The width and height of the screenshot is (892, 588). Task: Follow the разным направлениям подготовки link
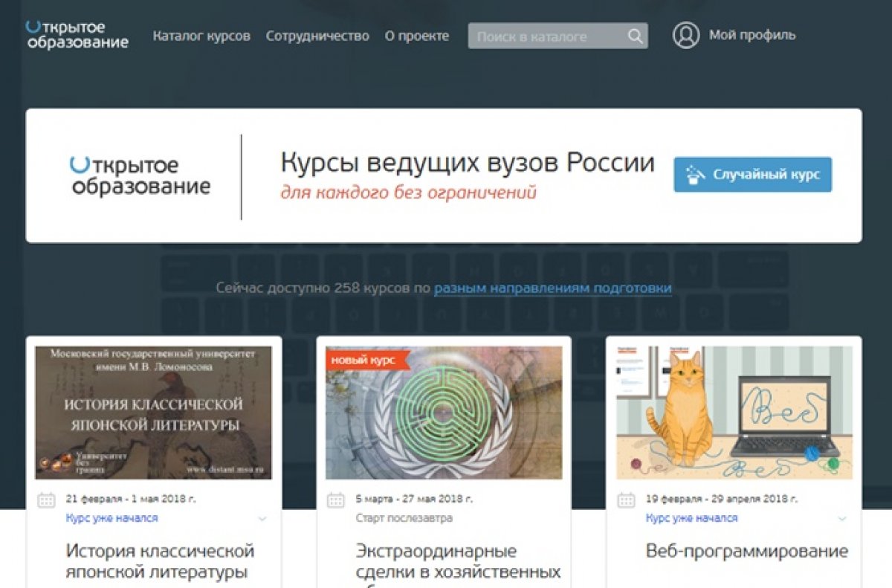[x=553, y=288]
